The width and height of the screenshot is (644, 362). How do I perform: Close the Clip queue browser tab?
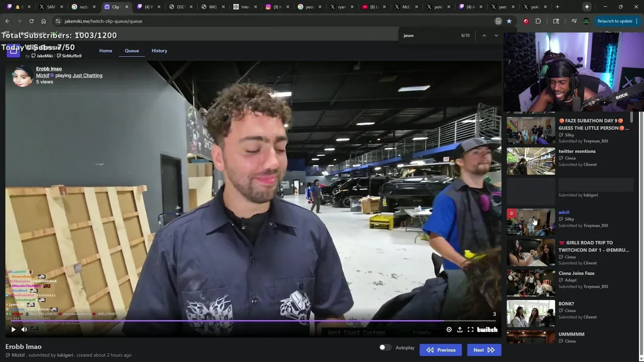(126, 7)
